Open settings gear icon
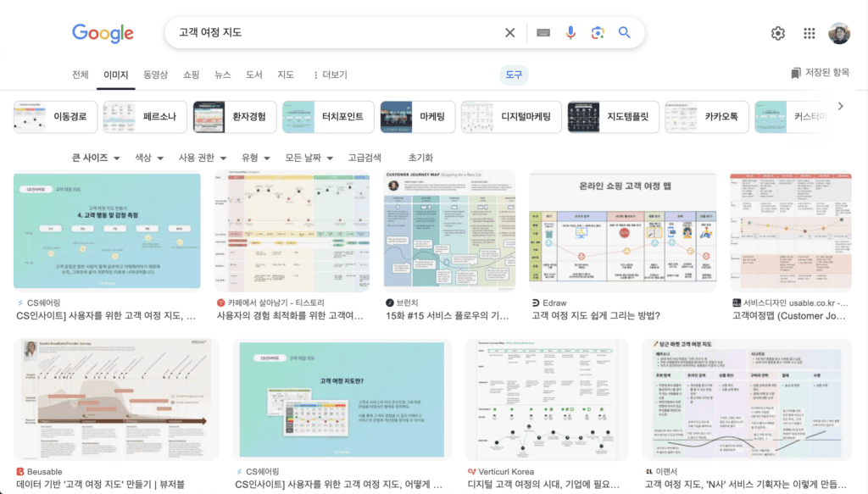The height and width of the screenshot is (494, 868). pyautogui.click(x=778, y=33)
